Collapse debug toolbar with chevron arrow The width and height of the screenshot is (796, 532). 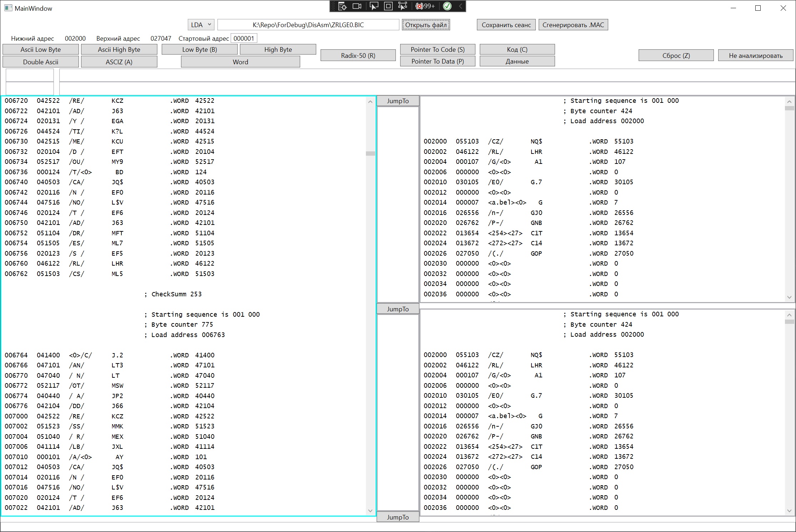[x=460, y=6]
